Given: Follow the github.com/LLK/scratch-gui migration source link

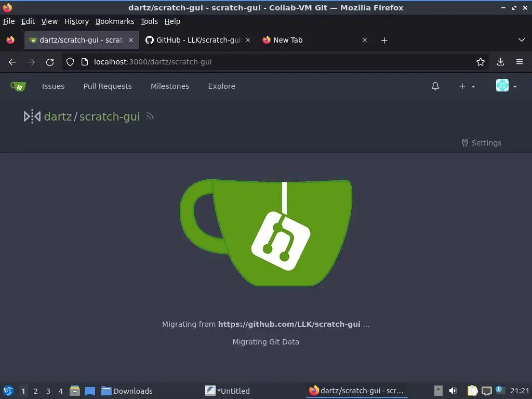Looking at the screenshot, I should (289, 324).
